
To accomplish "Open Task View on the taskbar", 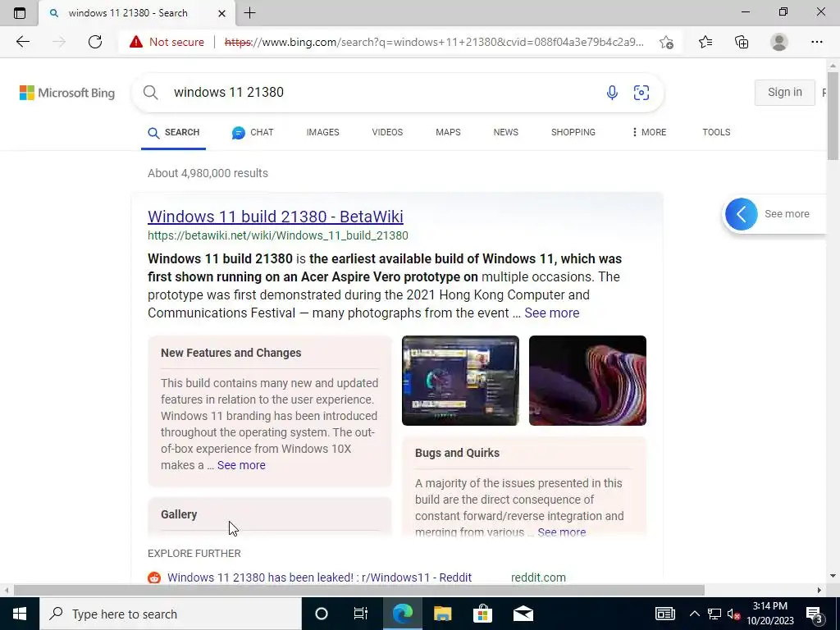I will click(361, 614).
